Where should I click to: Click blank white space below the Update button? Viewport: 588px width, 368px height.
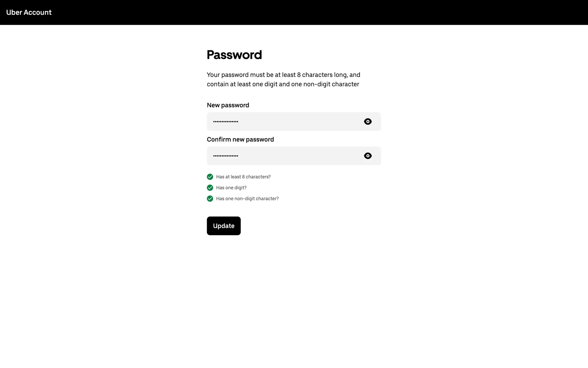click(294, 291)
